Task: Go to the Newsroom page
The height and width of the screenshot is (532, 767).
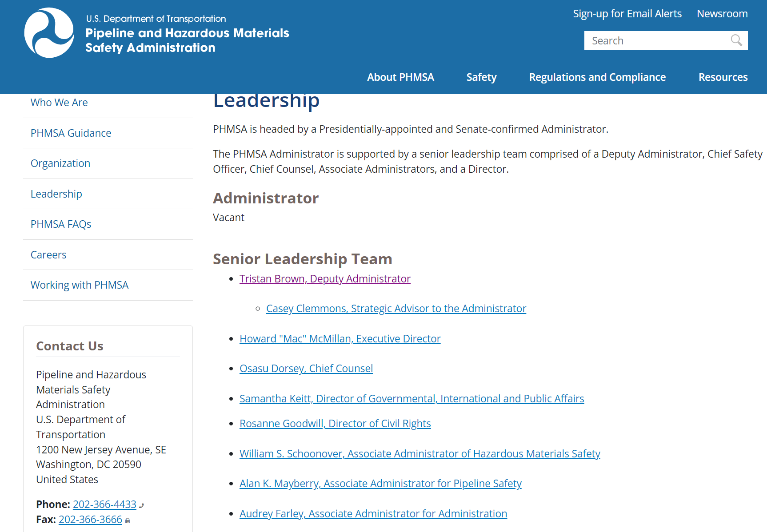Action: click(x=722, y=14)
